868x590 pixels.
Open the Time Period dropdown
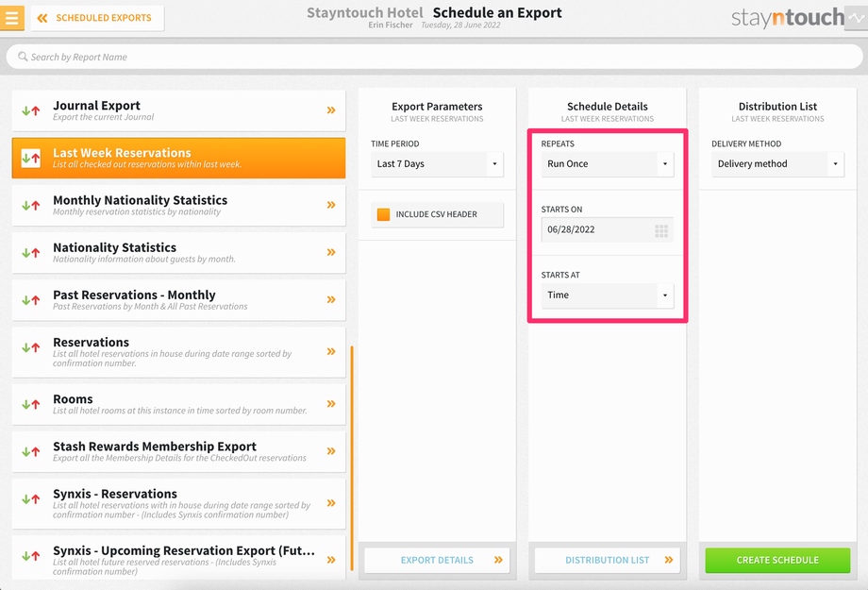coord(438,164)
